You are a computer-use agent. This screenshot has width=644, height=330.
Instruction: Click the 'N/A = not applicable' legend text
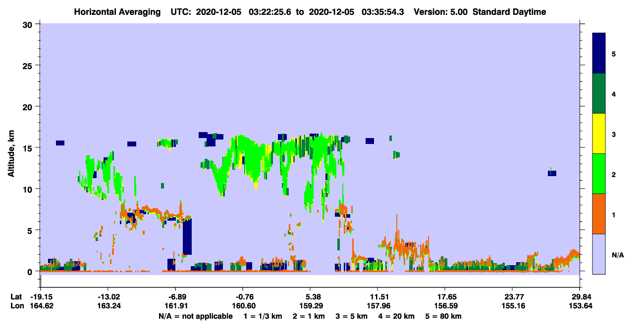click(x=195, y=316)
